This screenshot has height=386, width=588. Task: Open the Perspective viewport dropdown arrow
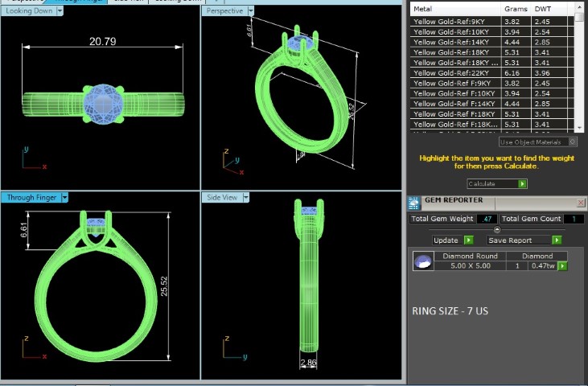click(x=251, y=11)
